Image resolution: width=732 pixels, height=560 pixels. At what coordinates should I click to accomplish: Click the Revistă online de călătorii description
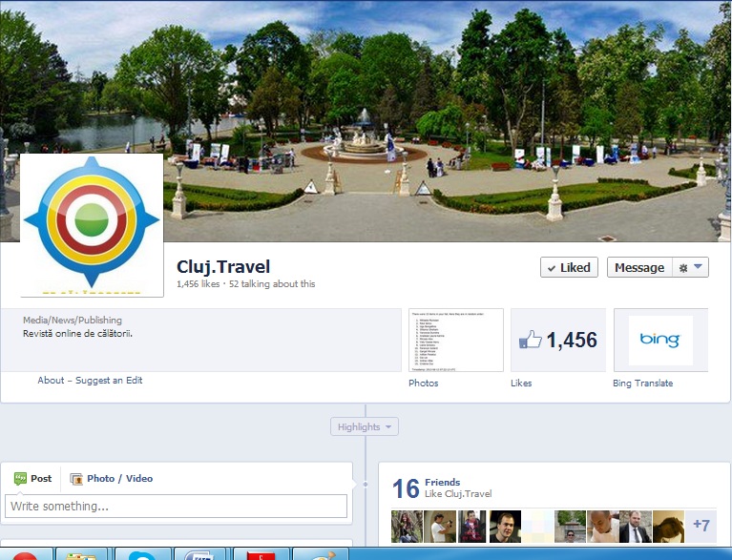tap(77, 333)
